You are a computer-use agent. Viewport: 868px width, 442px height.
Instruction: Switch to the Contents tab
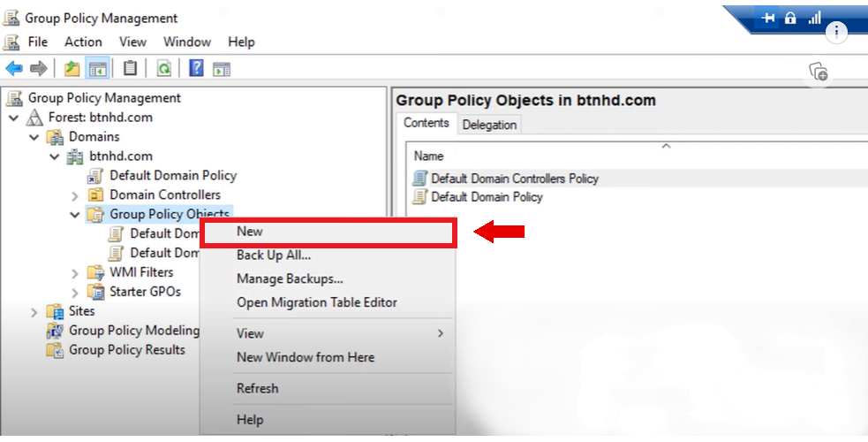[x=426, y=123]
